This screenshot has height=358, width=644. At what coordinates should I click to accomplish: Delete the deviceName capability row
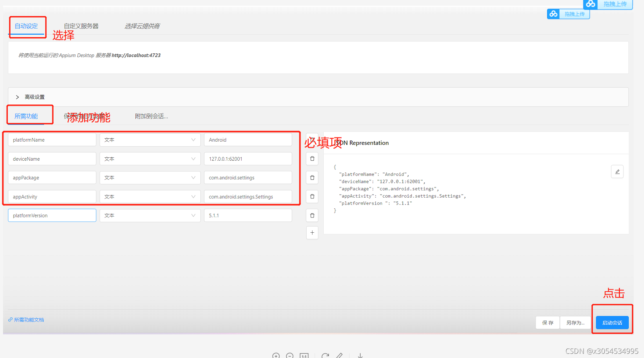tap(312, 159)
